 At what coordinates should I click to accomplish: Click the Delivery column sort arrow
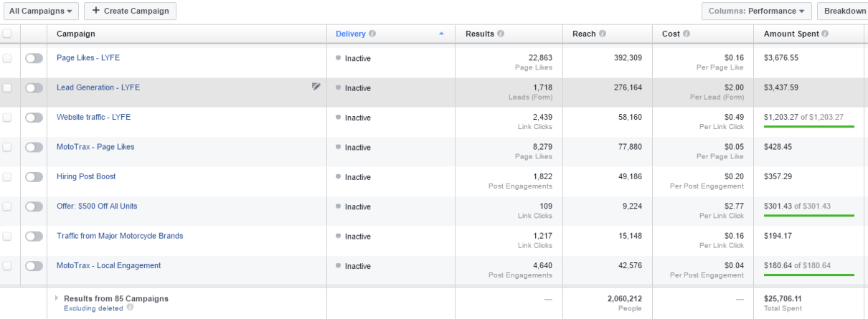(x=441, y=34)
